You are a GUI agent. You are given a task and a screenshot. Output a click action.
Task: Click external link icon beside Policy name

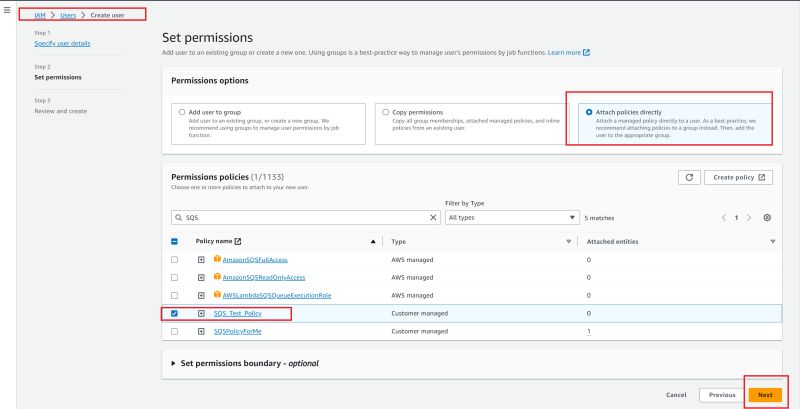pos(238,242)
